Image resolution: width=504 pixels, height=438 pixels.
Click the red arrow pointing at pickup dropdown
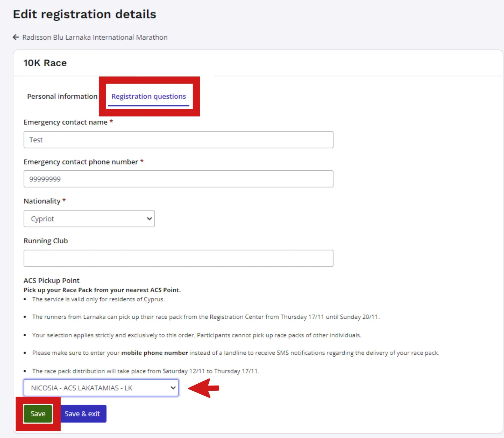[204, 388]
